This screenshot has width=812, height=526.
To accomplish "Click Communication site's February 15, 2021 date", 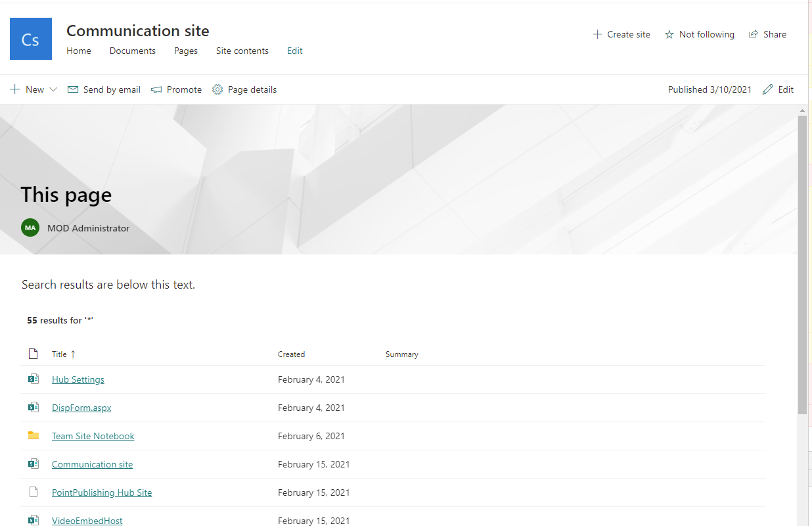I will (314, 464).
